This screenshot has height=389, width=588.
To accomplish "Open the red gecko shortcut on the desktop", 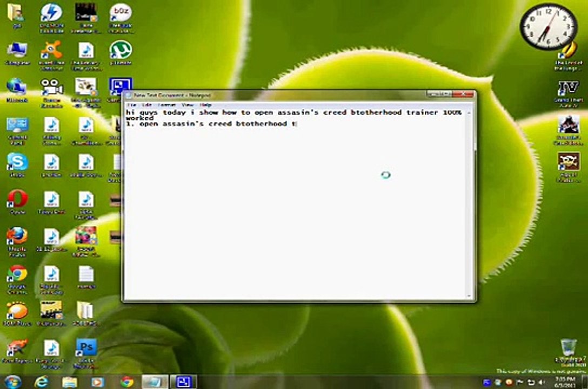I will click(17, 351).
